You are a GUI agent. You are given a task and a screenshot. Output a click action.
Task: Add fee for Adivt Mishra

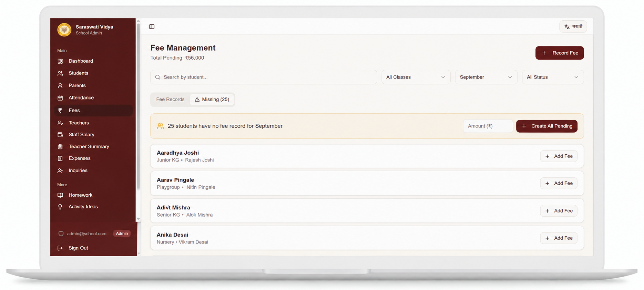(x=559, y=211)
